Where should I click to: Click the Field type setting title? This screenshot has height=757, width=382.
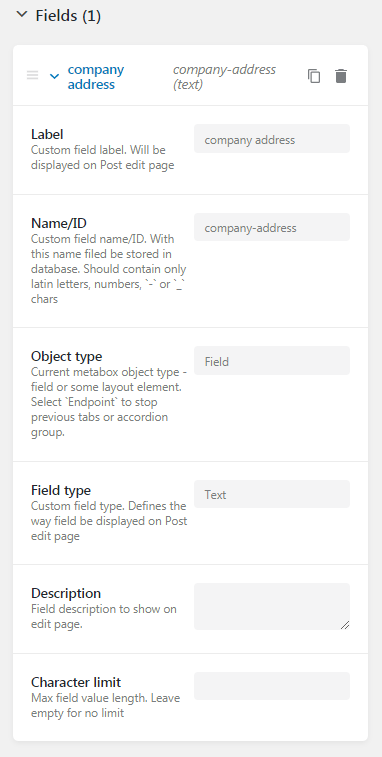tap(61, 491)
